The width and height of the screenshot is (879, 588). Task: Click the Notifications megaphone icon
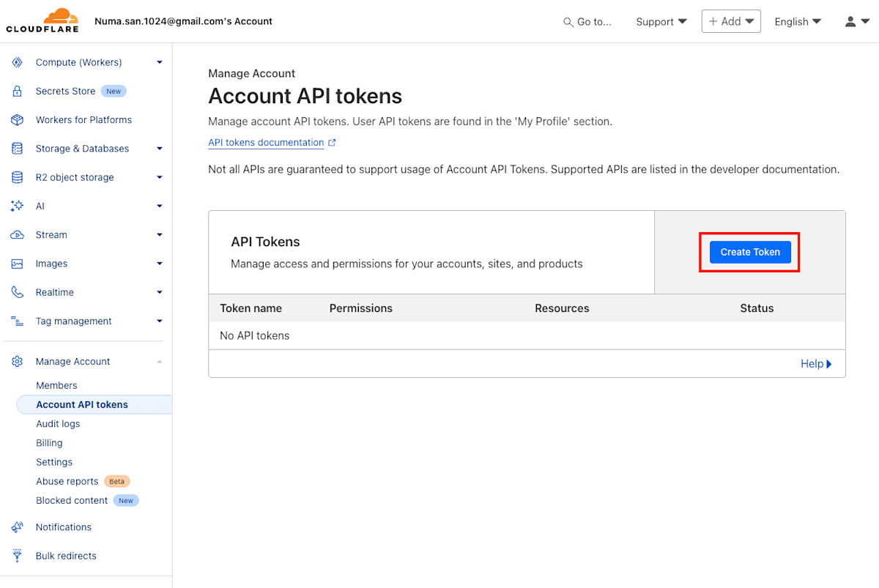17,527
